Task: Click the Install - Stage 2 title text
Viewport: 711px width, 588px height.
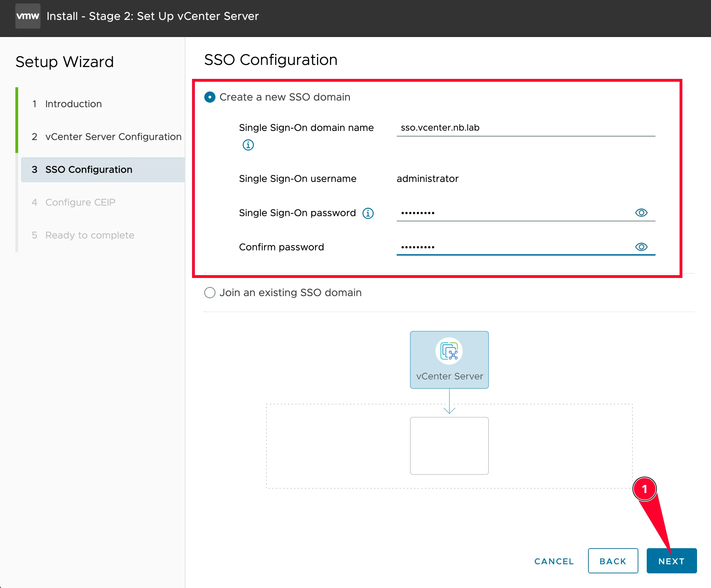Action: 153,16
